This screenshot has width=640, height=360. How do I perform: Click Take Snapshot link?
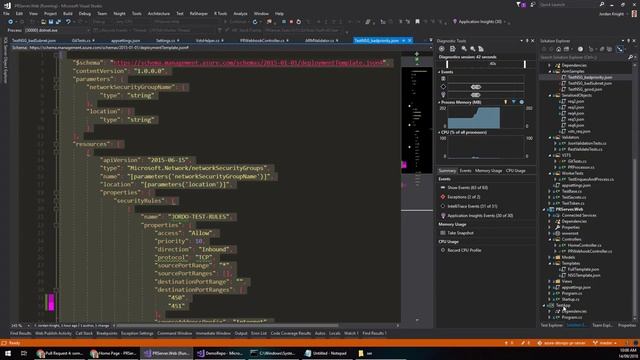pyautogui.click(x=460, y=233)
